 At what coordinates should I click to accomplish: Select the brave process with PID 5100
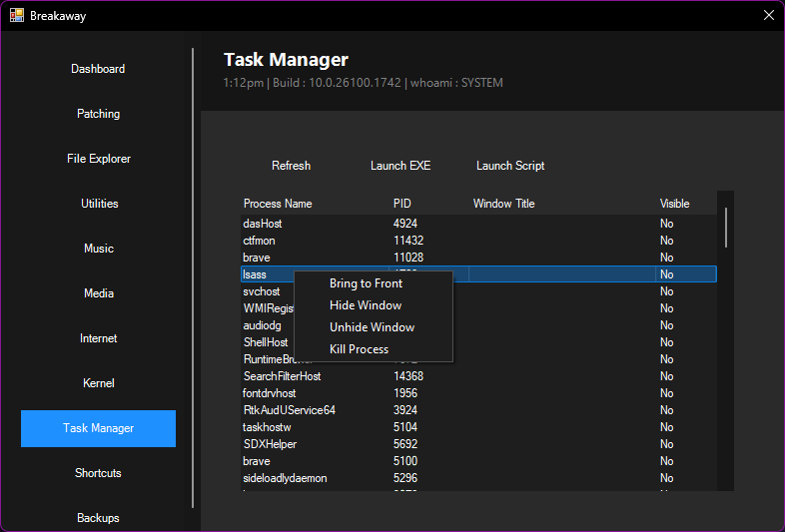[478, 461]
